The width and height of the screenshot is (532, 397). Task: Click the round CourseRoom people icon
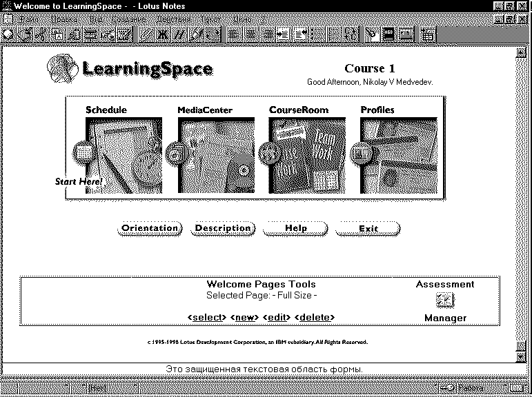click(268, 152)
